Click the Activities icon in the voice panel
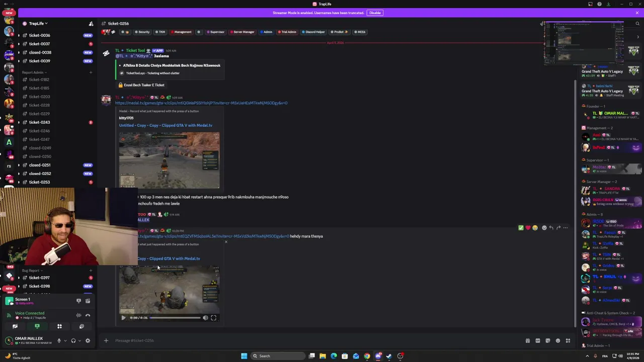This screenshot has height=362, width=644. point(59,326)
